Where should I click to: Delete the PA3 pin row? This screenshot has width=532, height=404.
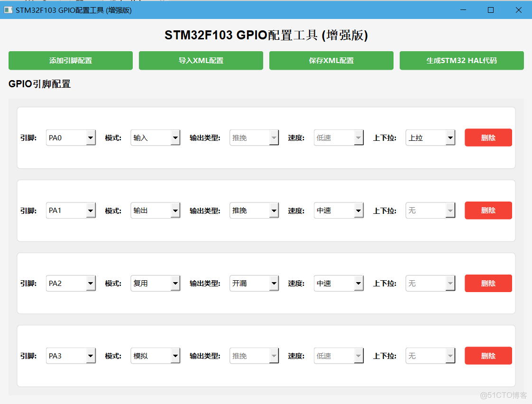[x=488, y=356]
